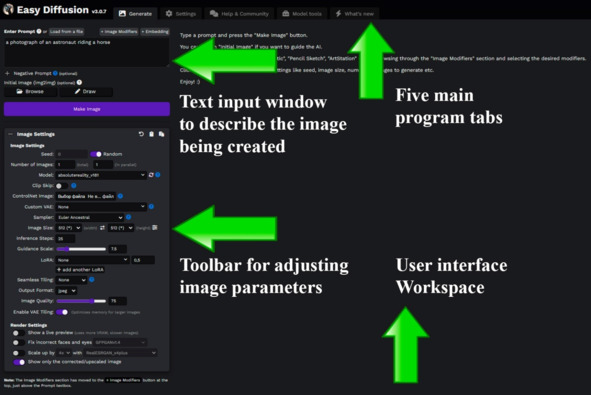Click the prompt text input box

click(x=86, y=52)
